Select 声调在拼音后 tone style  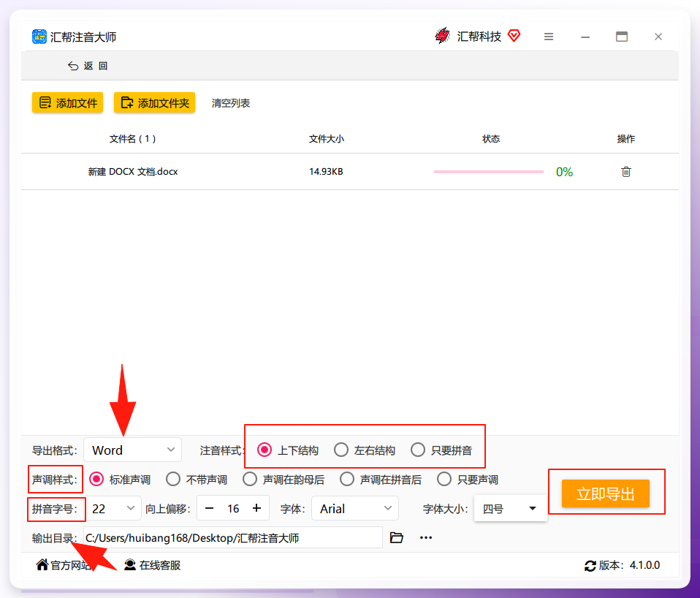tap(381, 480)
